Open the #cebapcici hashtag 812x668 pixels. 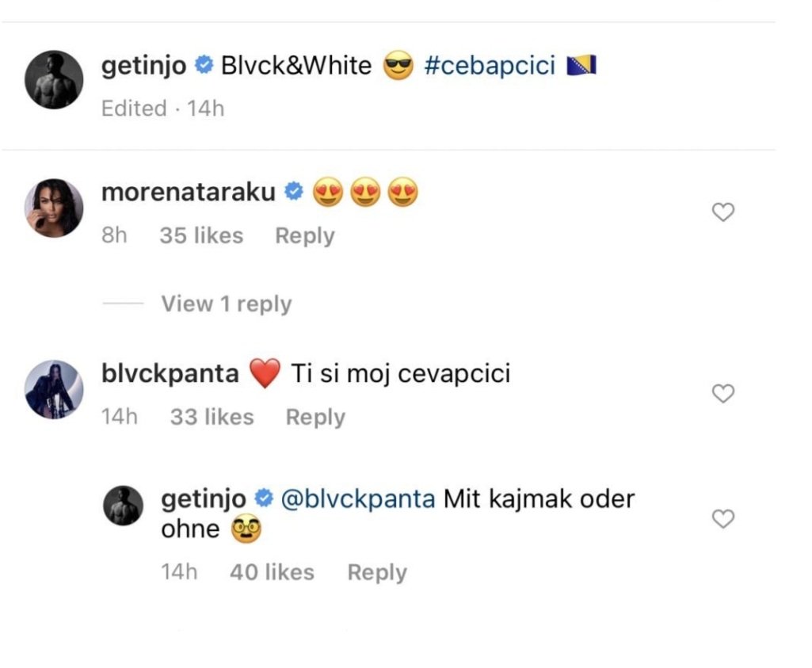click(490, 66)
